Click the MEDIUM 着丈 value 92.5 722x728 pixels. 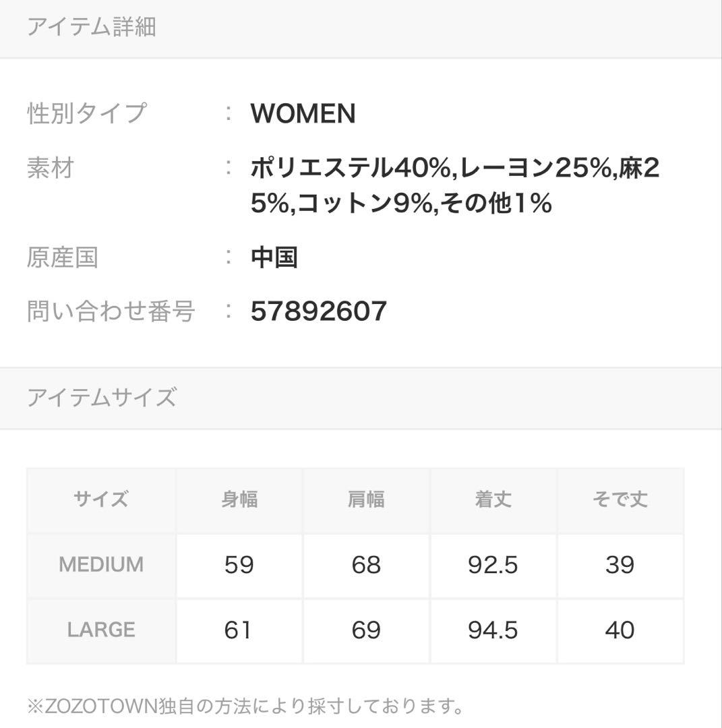coord(493,565)
